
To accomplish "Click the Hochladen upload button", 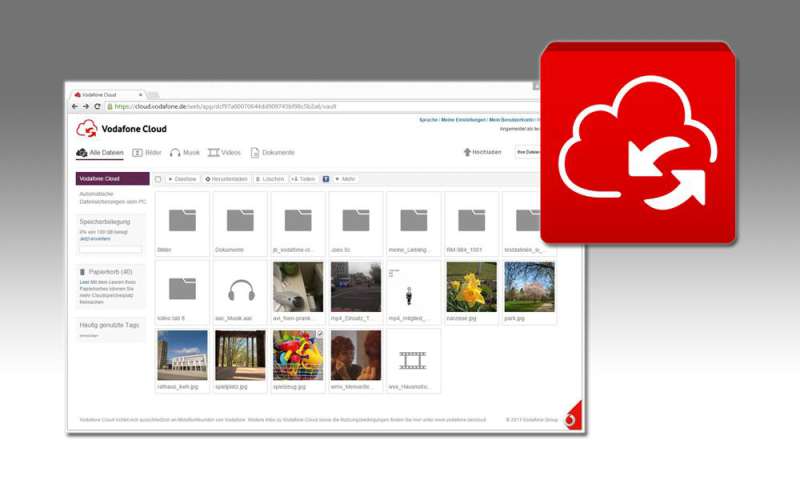I will pyautogui.click(x=482, y=152).
